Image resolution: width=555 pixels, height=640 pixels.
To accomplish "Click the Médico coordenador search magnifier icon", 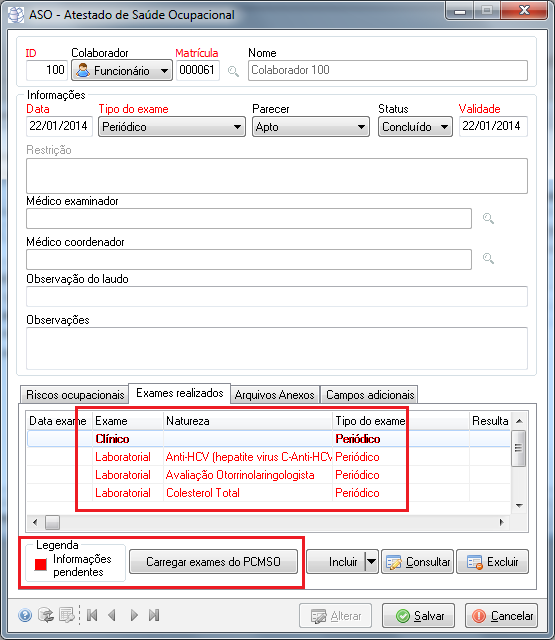I will click(488, 258).
